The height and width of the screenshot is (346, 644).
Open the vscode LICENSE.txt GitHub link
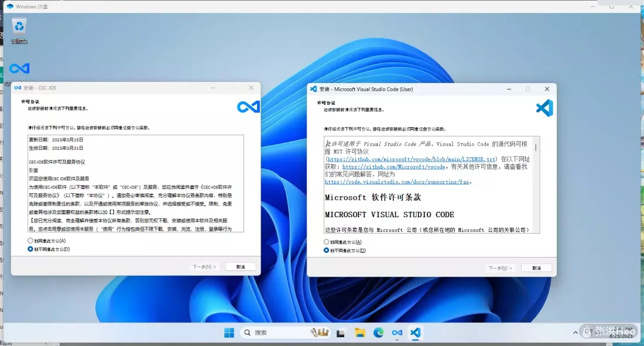click(x=412, y=159)
